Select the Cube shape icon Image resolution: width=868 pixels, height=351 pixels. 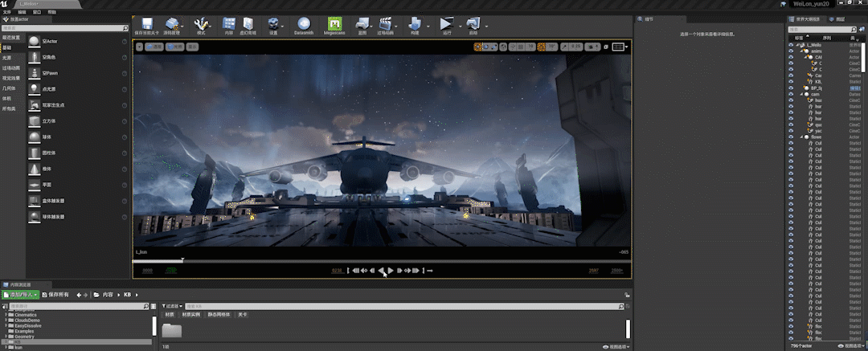tap(35, 120)
